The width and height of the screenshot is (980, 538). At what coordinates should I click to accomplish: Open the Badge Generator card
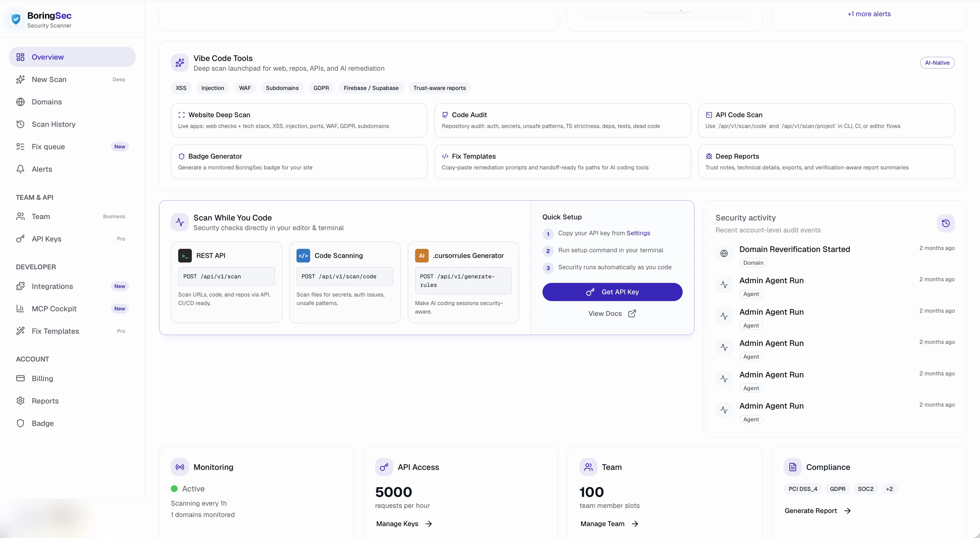point(299,162)
